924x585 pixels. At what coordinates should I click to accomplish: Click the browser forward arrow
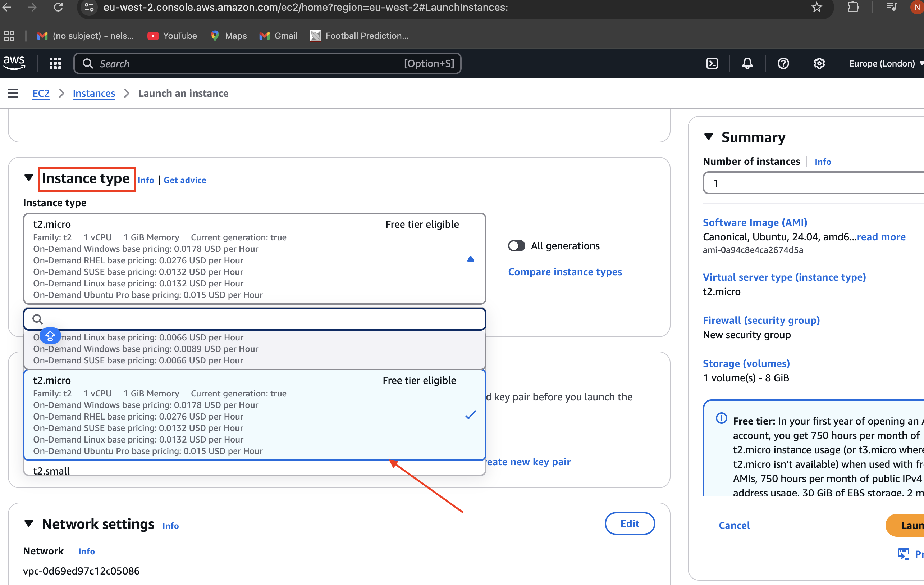point(32,7)
